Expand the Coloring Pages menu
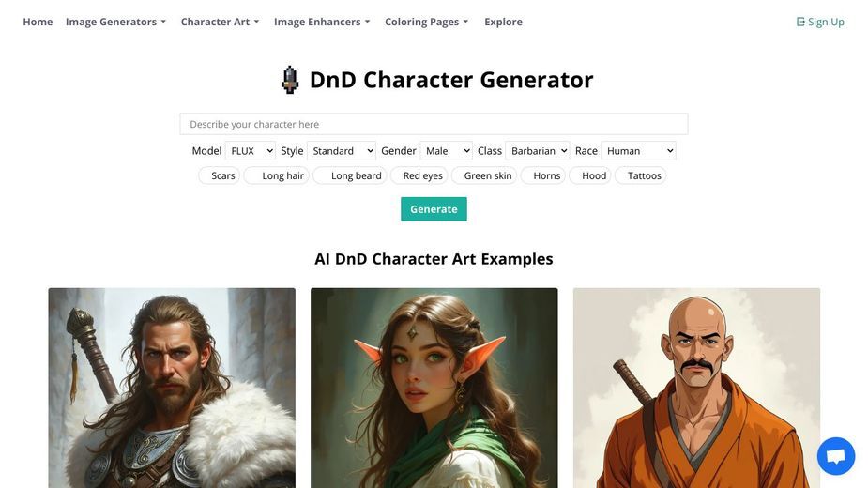This screenshot has height=488, width=868. (x=427, y=22)
